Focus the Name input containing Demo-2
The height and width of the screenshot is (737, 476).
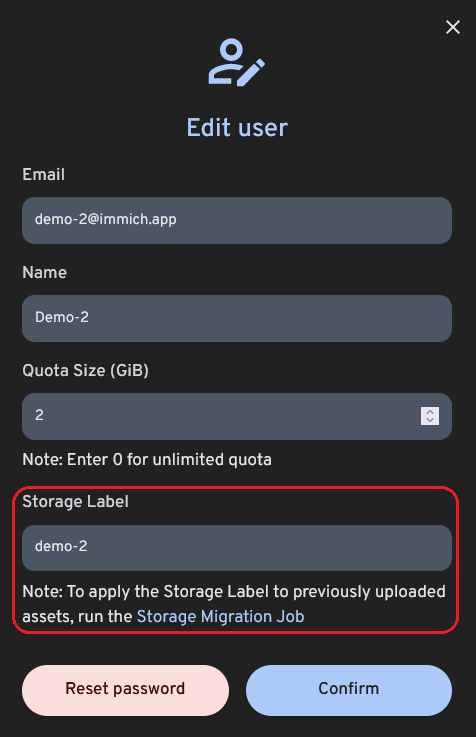(x=237, y=318)
